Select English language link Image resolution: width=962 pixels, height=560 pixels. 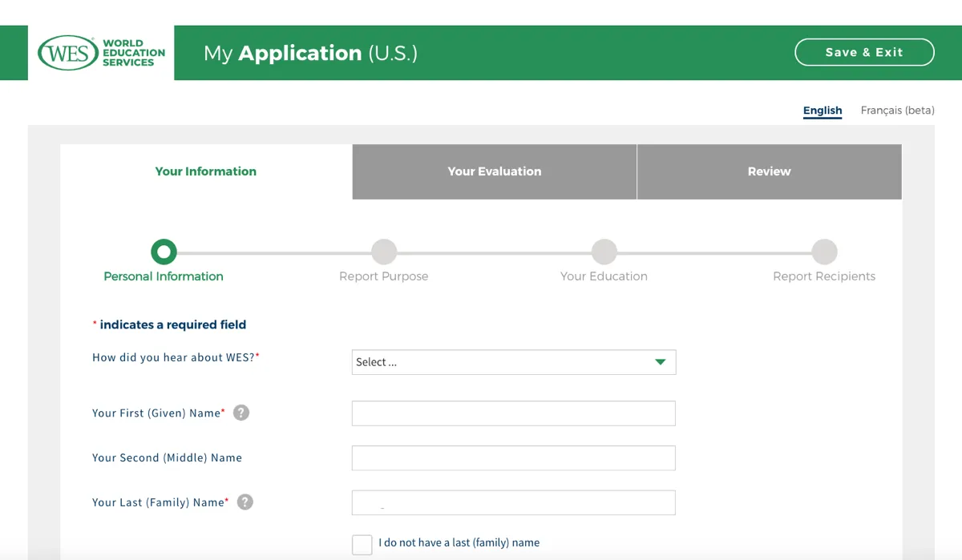click(x=823, y=111)
